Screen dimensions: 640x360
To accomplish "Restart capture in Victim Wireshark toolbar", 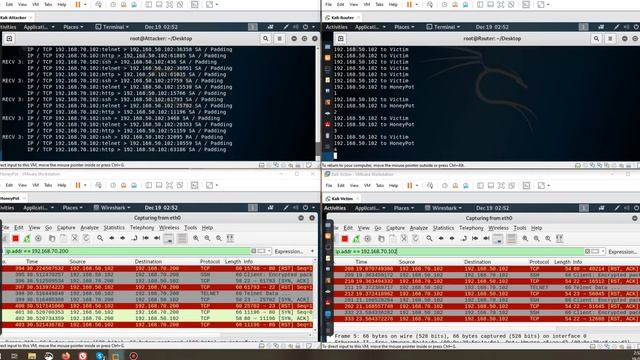I will (x=356, y=239).
